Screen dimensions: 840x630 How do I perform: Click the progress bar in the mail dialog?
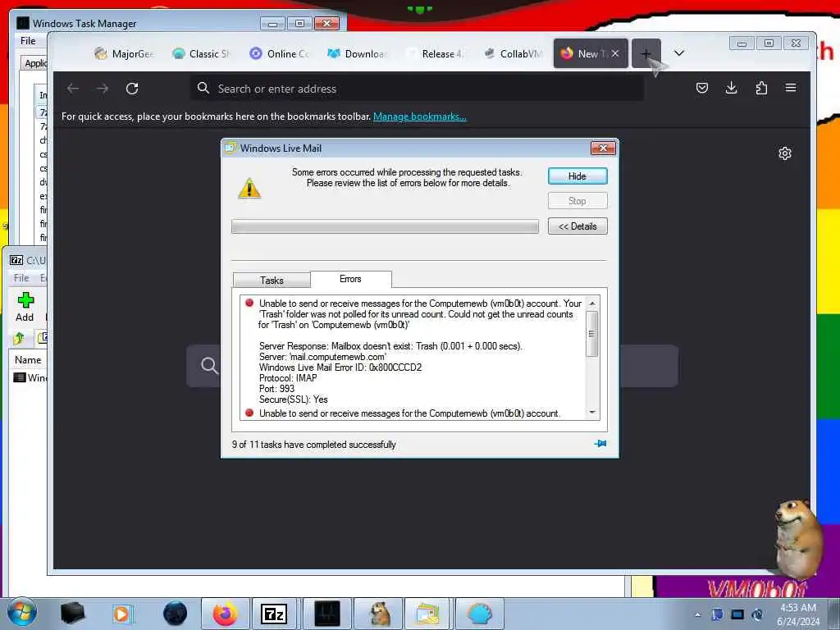point(385,226)
